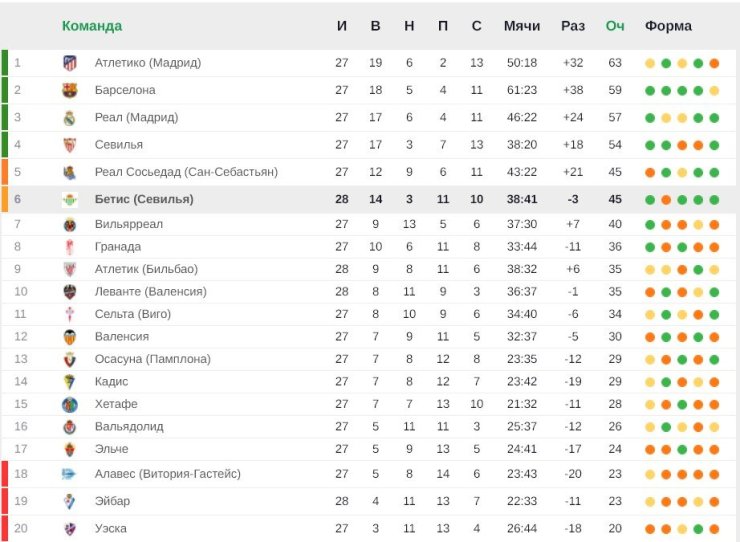Click the Форма column header
740x542 pixels.
coord(668,26)
